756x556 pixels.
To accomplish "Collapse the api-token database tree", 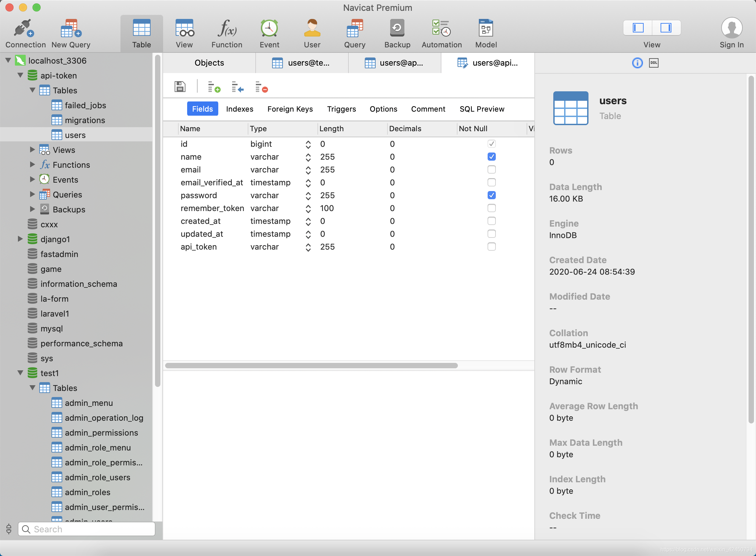I will [20, 75].
